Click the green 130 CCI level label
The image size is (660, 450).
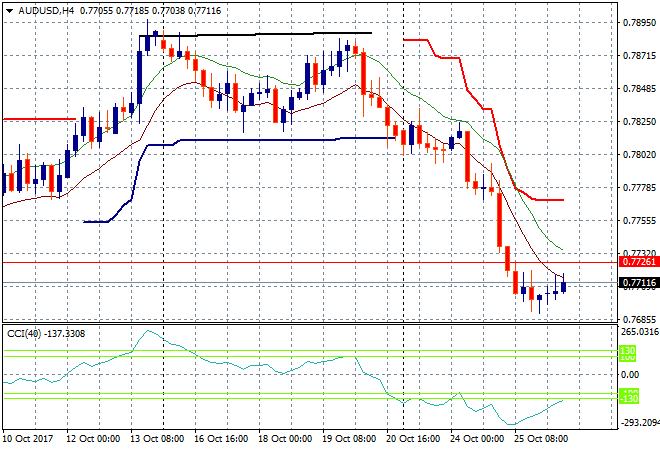pos(628,350)
